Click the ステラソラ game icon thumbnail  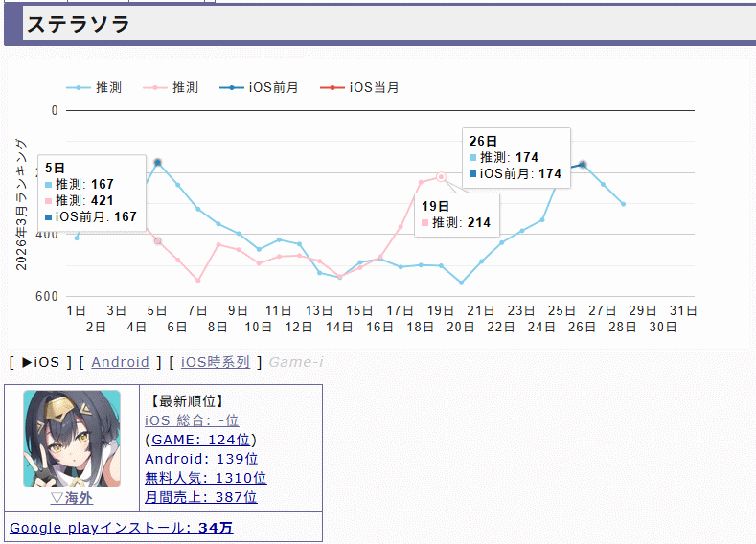[x=72, y=439]
